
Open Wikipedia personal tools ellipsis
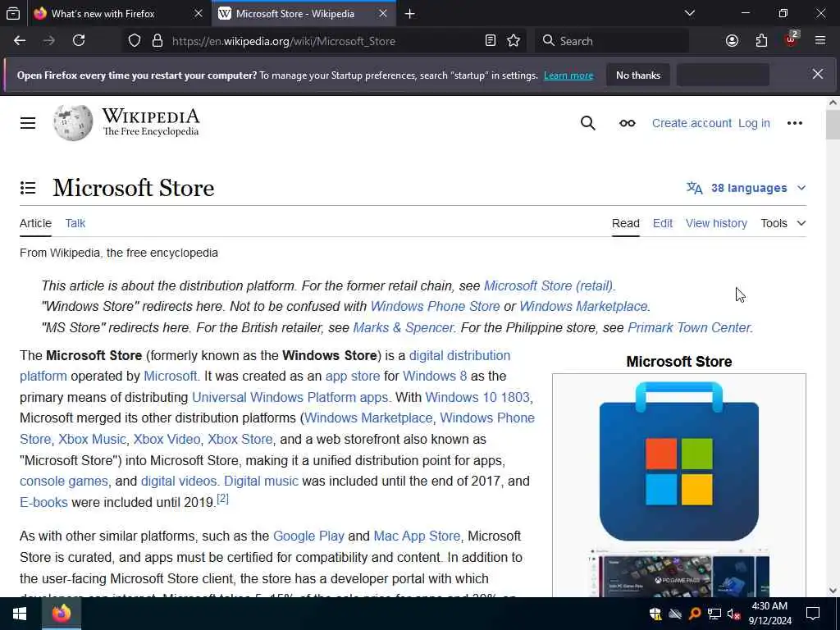[794, 123]
